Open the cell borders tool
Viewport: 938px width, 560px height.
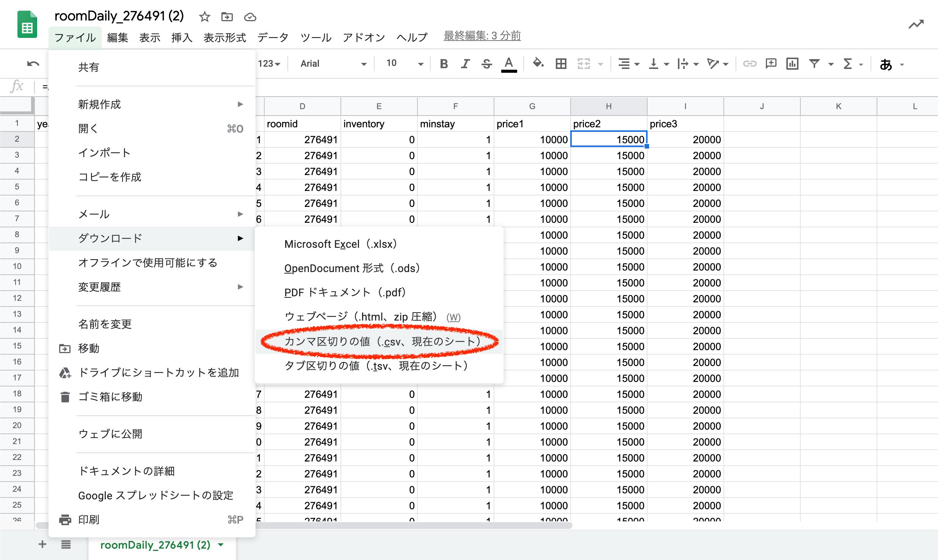pos(561,64)
